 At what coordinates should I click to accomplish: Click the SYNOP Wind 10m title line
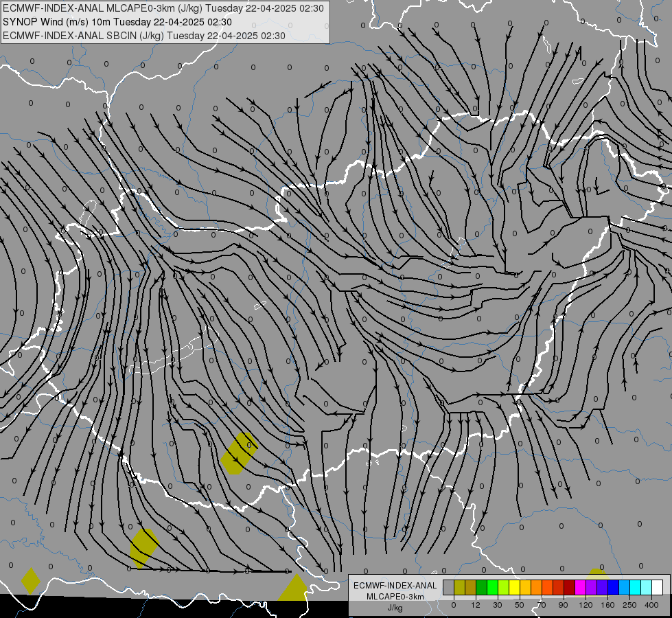pos(117,22)
